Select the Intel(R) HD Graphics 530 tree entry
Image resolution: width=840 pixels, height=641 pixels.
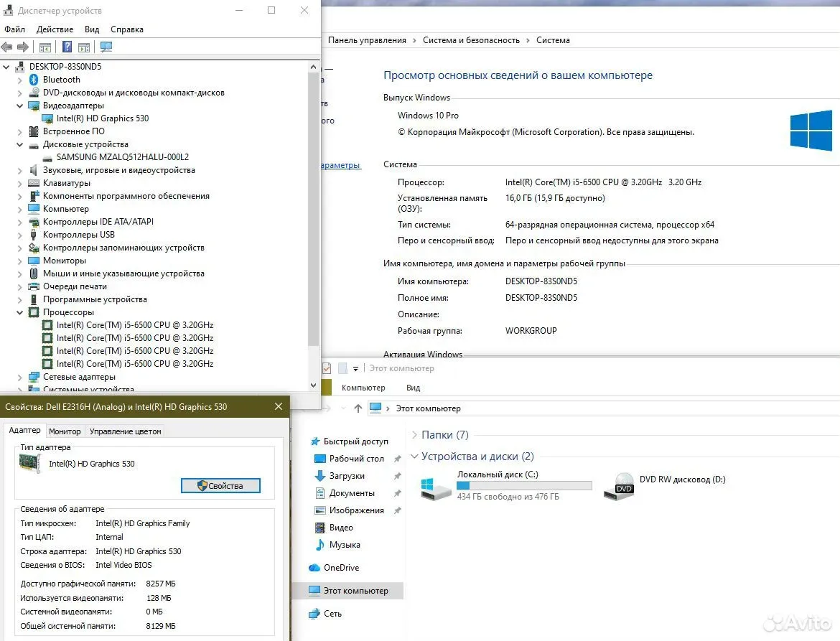(x=103, y=118)
